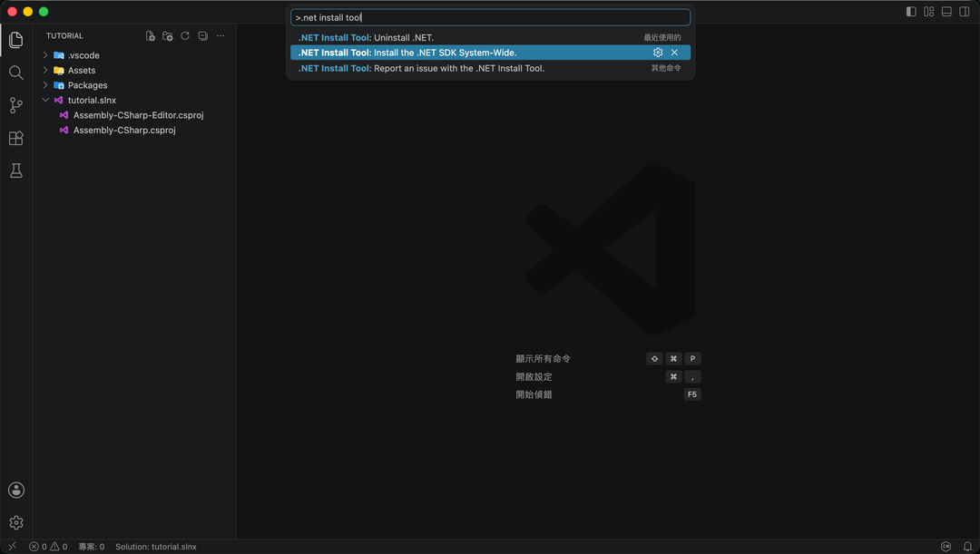Run Uninstall .NET command
Viewport: 980px width, 554px height.
pyautogui.click(x=491, y=37)
